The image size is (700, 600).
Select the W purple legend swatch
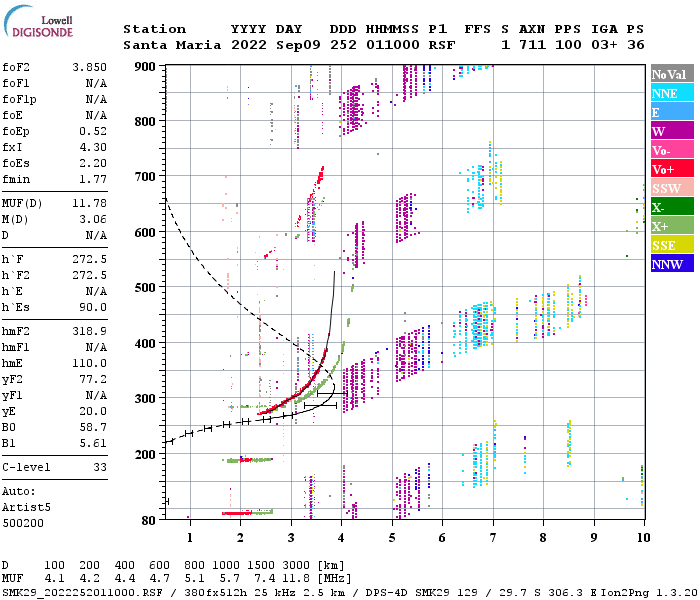[672, 131]
